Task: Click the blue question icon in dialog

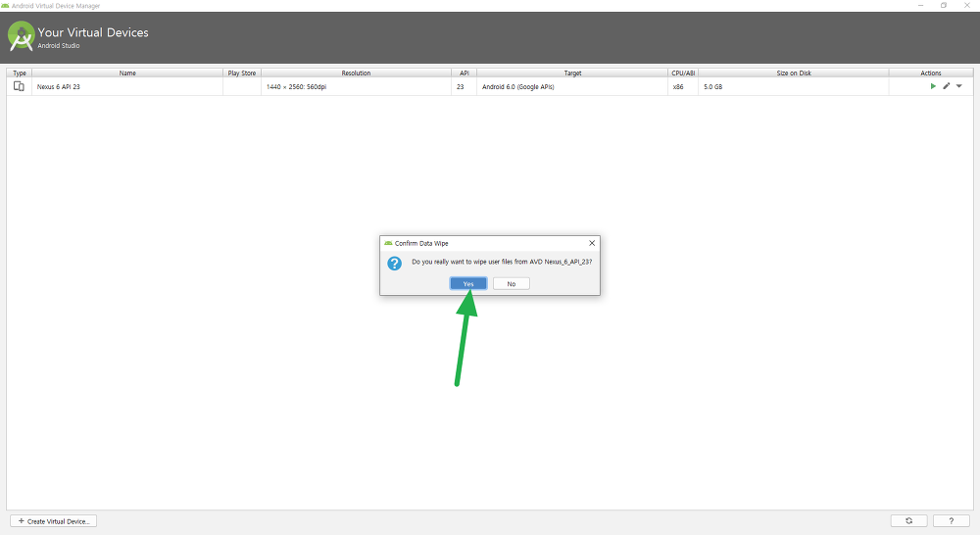Action: (394, 264)
